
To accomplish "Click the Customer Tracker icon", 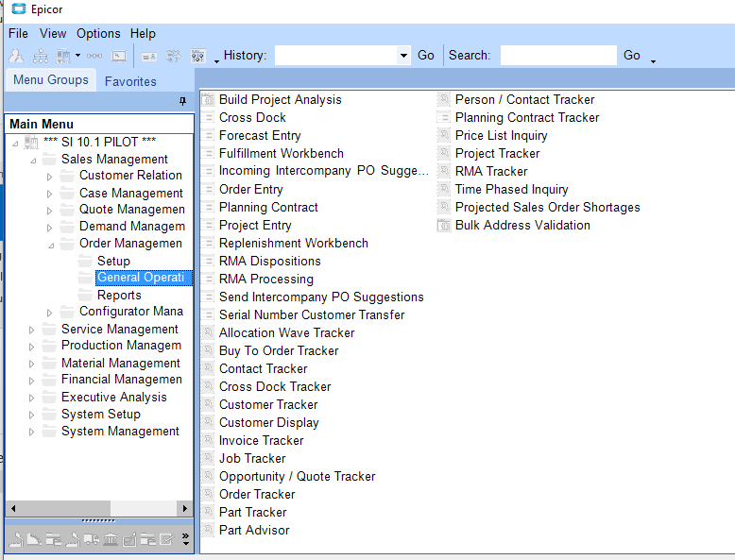I will pos(208,404).
